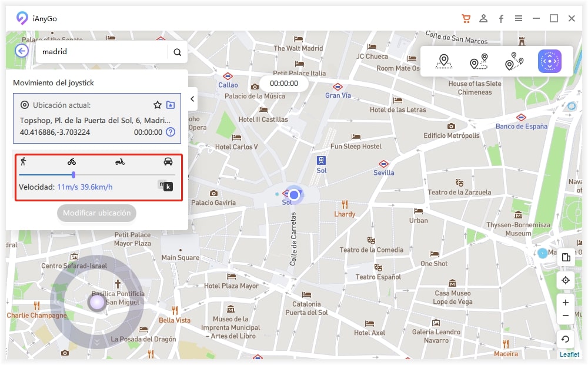588x365 pixels.
Task: Select the multi-spot route mode
Action: coord(514,61)
